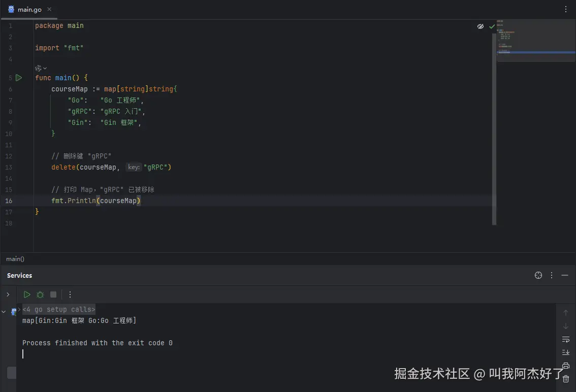Toggle scroll to end of output
576x392 pixels.
coord(566,352)
